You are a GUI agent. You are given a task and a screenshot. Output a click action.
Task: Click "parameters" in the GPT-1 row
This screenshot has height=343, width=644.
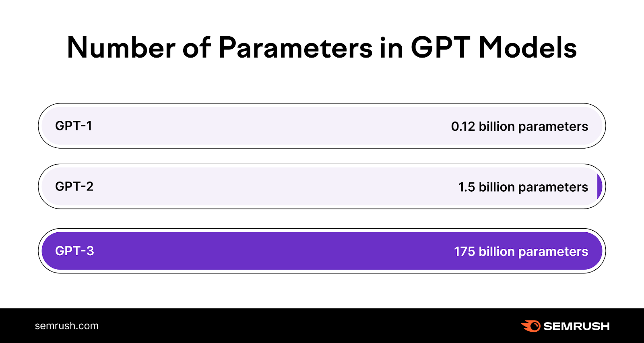(553, 127)
